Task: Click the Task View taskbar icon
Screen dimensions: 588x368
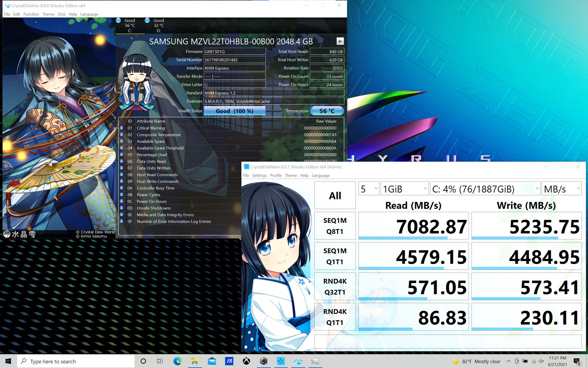Action: 160,361
